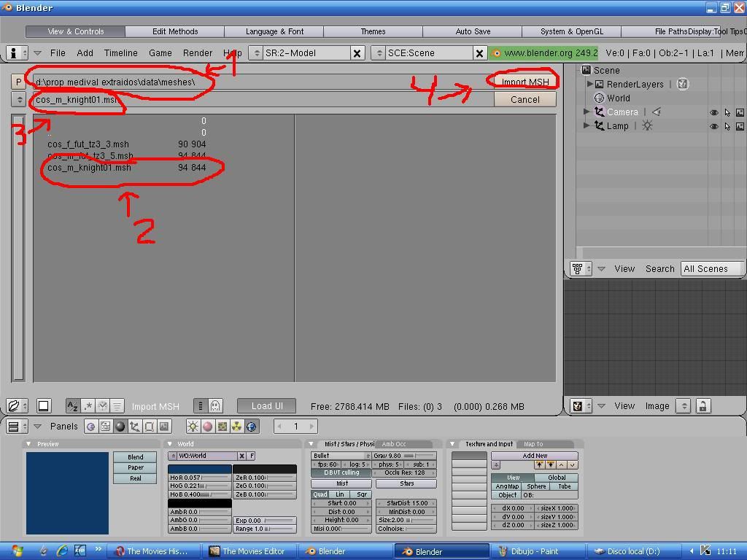This screenshot has width=747, height=560.
Task: Collapse the World panel triangle
Action: click(170, 444)
